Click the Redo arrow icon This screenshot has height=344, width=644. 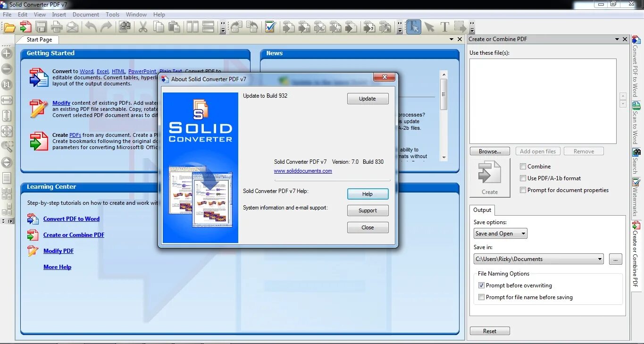106,27
